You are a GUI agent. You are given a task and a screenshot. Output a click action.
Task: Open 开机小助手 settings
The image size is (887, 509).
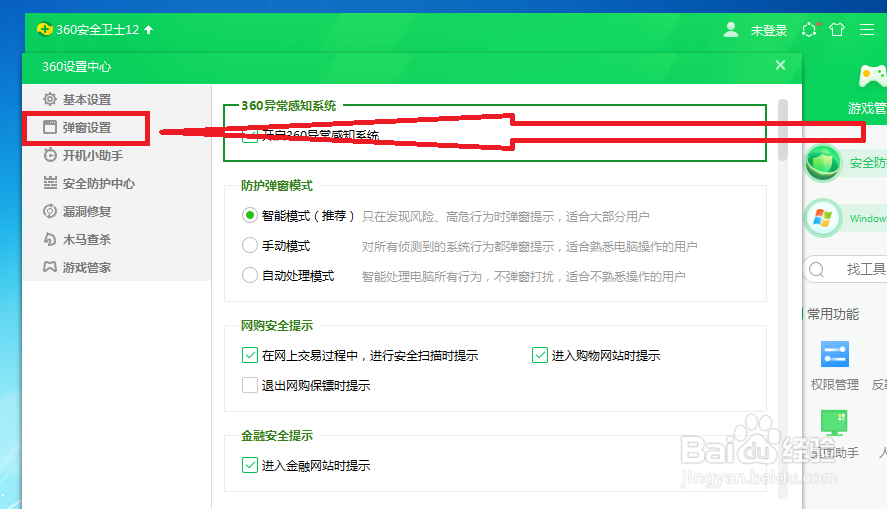(x=117, y=156)
